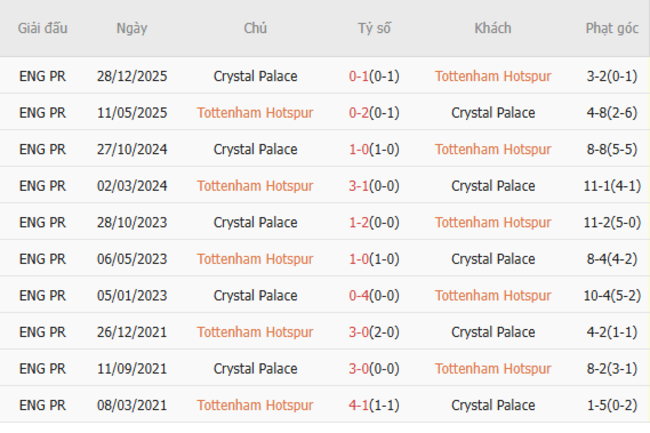Click the 0-2(0-1) score on 11/05/2025
Image resolution: width=650 pixels, height=433 pixels.
coord(374,113)
